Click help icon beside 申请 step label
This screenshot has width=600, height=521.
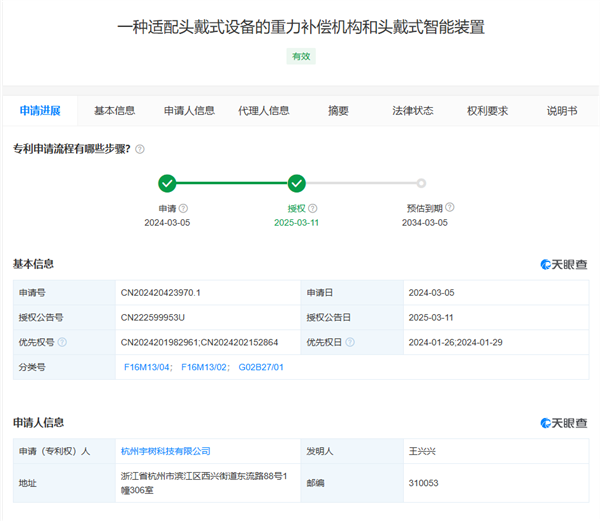183,208
